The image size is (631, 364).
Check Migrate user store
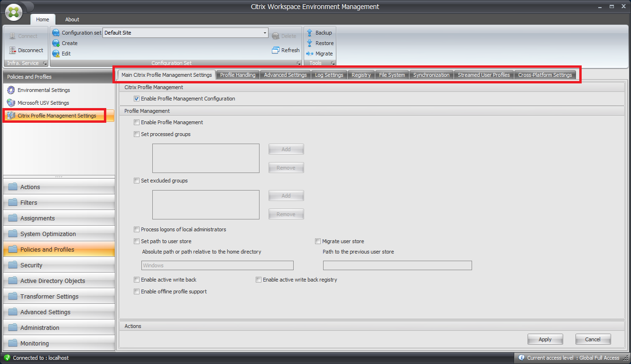[318, 241]
